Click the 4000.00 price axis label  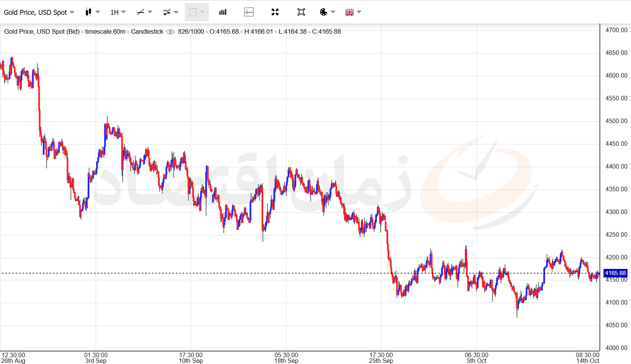616,348
